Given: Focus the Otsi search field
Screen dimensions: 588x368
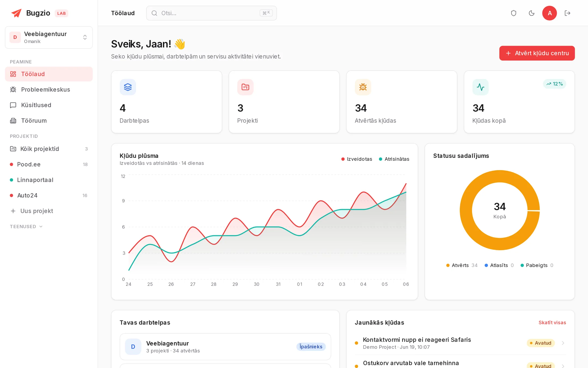Looking at the screenshot, I should point(211,13).
